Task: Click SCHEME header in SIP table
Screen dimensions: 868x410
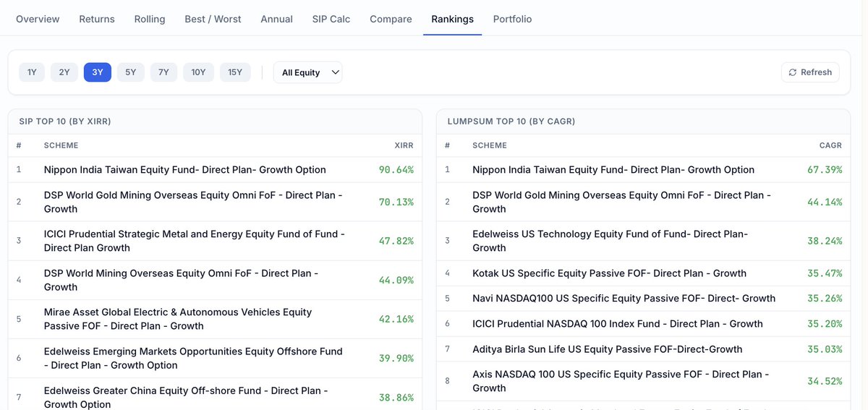Action: [61, 145]
